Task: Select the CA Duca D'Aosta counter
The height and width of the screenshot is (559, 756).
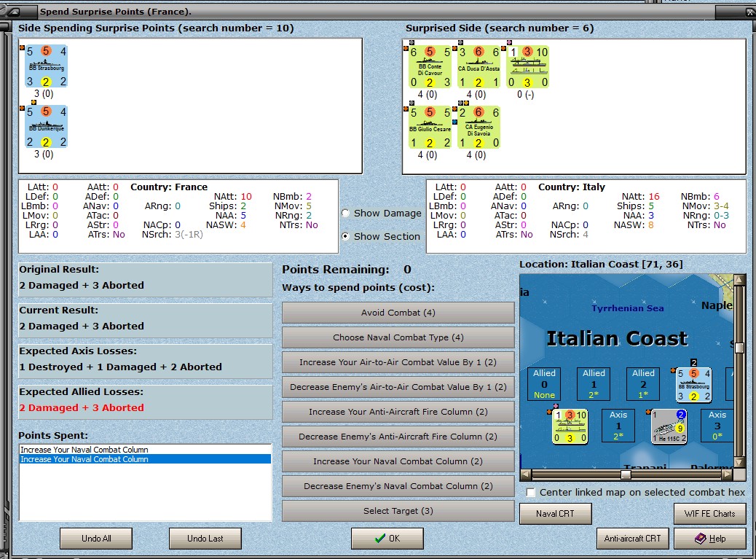Action: [479, 67]
